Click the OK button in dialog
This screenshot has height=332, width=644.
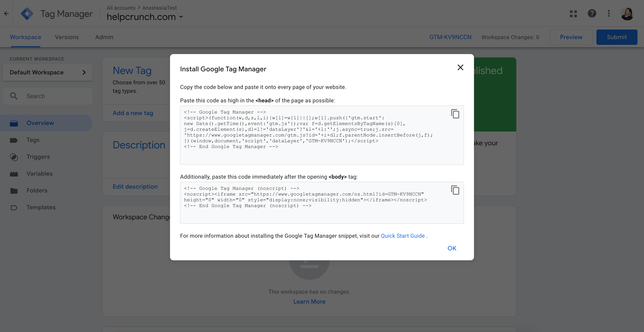click(452, 248)
